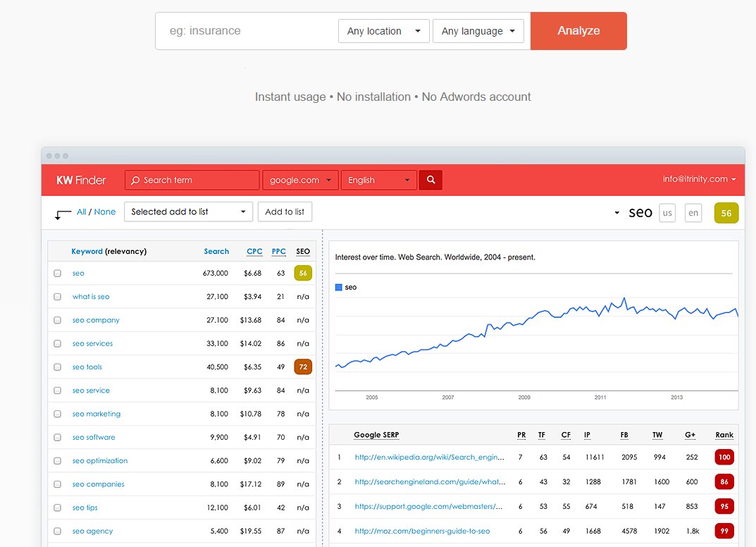Viewport: 756px width, 547px height.
Task: Sort by the SEO column header
Action: 303,252
